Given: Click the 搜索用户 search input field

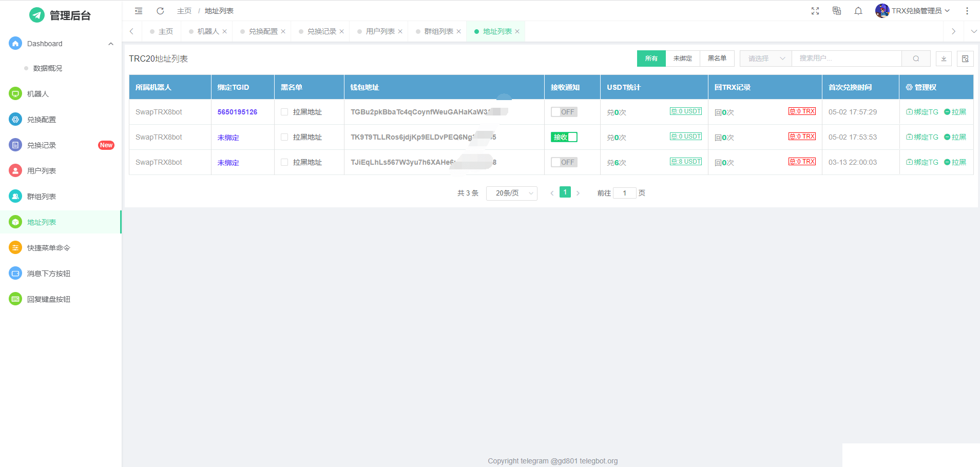Looking at the screenshot, I should [x=846, y=59].
